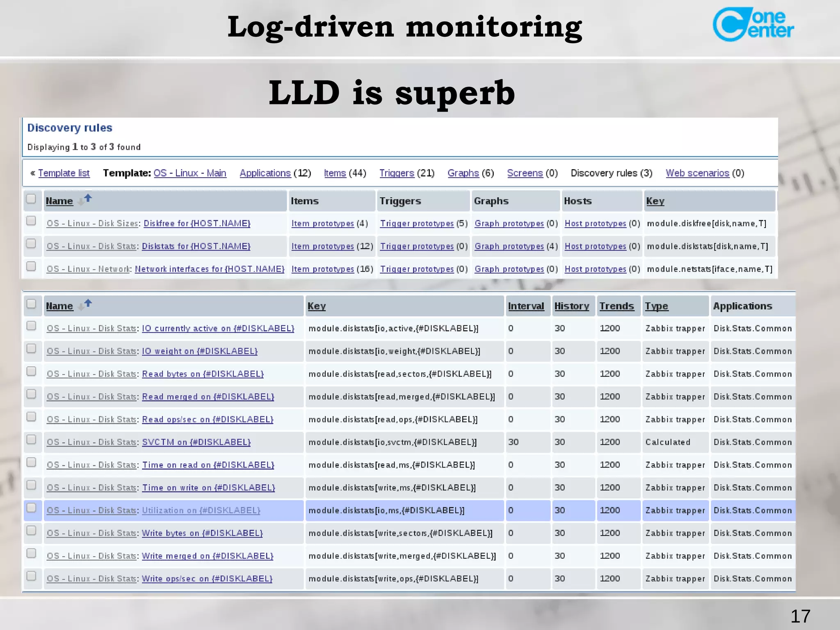The height and width of the screenshot is (630, 840).
Task: Sort item prototypes by Interval header
Action: [x=526, y=306]
